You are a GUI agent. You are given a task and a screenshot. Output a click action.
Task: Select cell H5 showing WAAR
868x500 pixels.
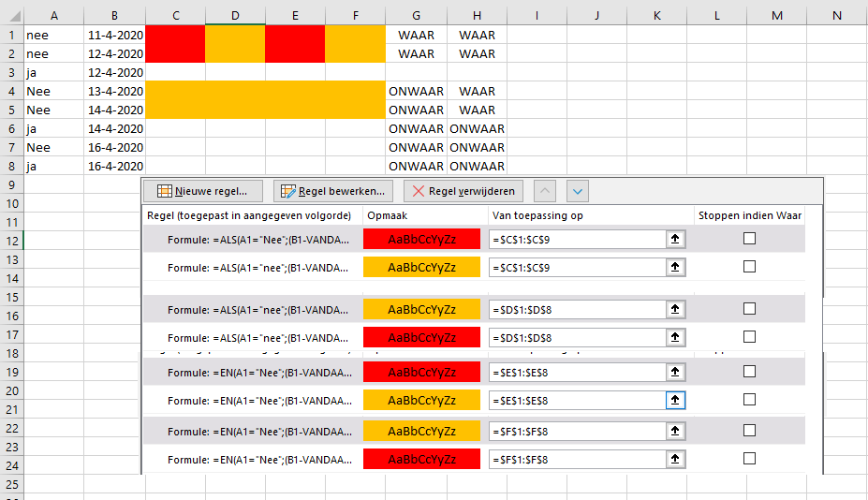coord(477,110)
